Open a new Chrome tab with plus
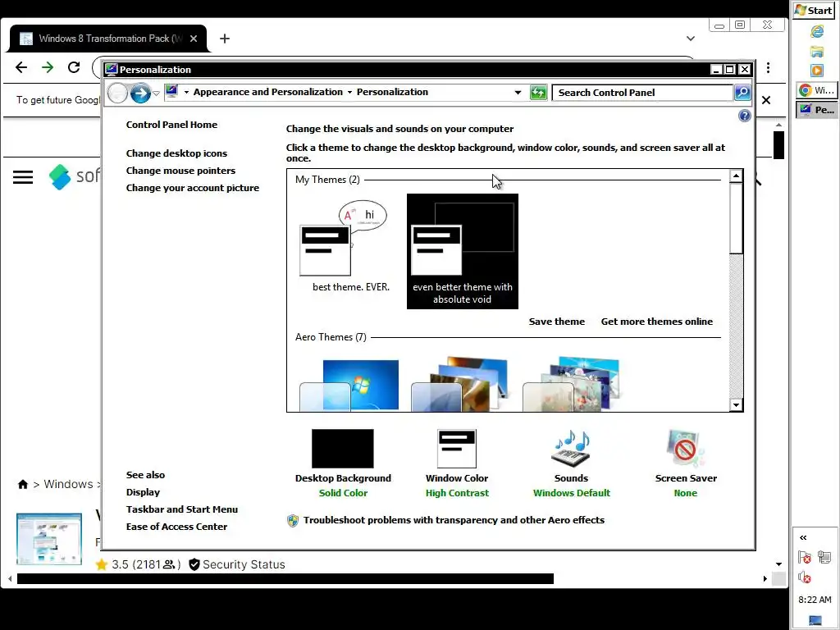Viewport: 840px width, 630px height. (x=225, y=39)
